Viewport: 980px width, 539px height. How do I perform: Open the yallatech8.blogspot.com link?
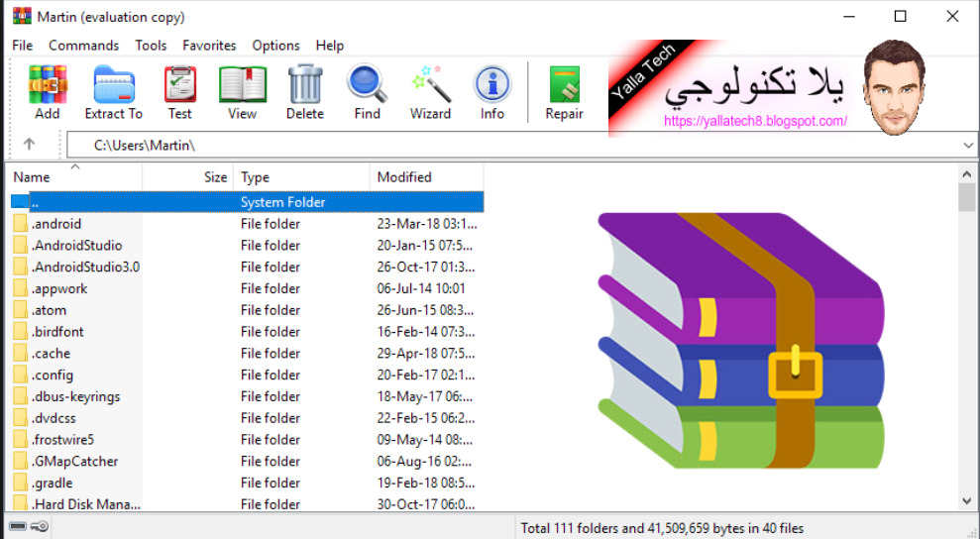coord(755,121)
